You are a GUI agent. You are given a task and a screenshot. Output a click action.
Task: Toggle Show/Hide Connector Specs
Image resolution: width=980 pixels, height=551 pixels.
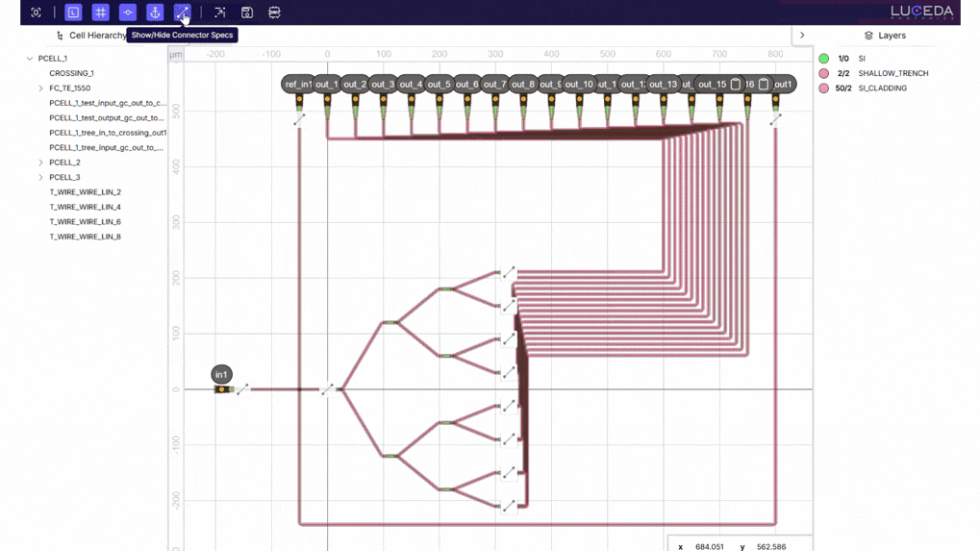pyautogui.click(x=182, y=13)
